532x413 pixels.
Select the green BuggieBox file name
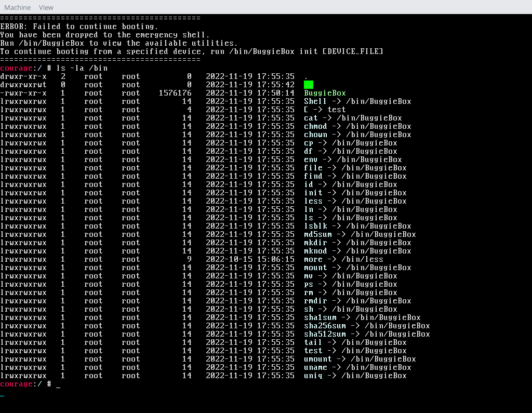pyautogui.click(x=325, y=93)
